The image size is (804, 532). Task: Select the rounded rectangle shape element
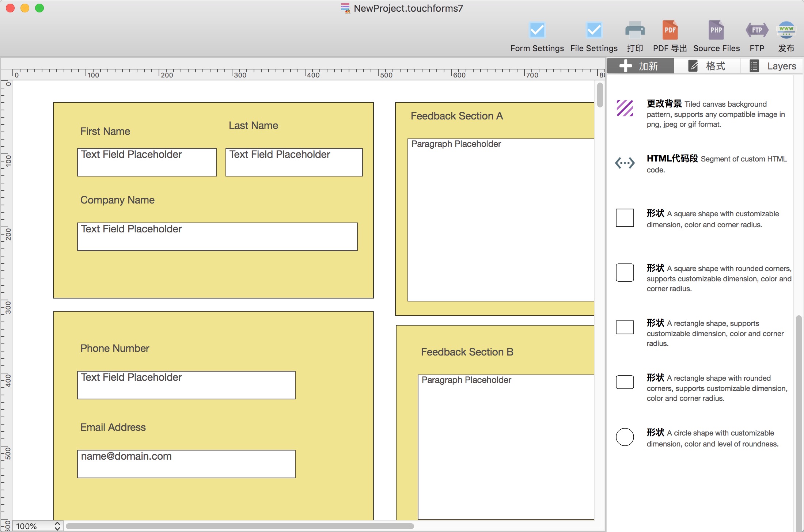(626, 382)
